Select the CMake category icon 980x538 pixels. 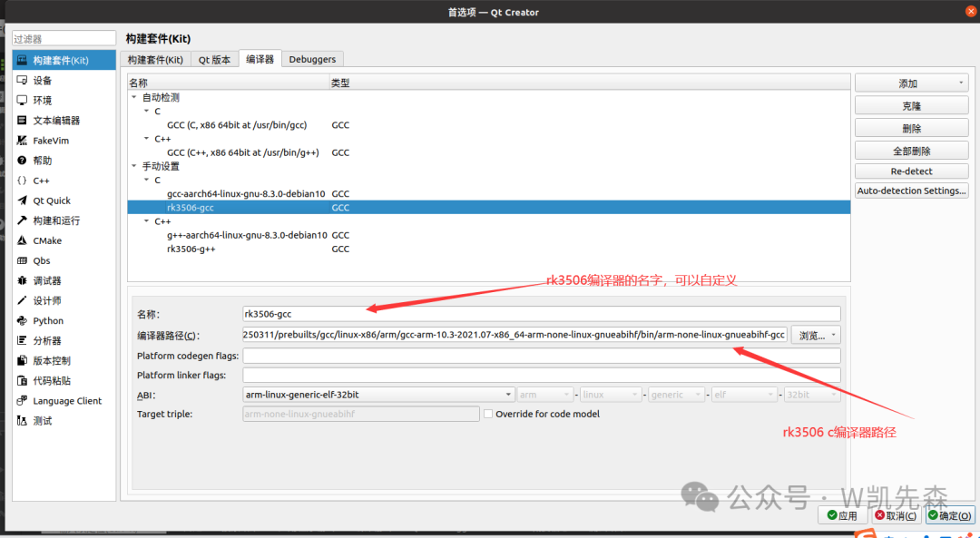[x=23, y=240]
